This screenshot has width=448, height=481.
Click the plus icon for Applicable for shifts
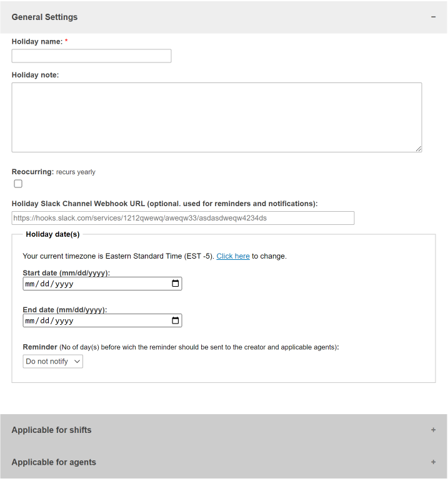[x=433, y=430]
